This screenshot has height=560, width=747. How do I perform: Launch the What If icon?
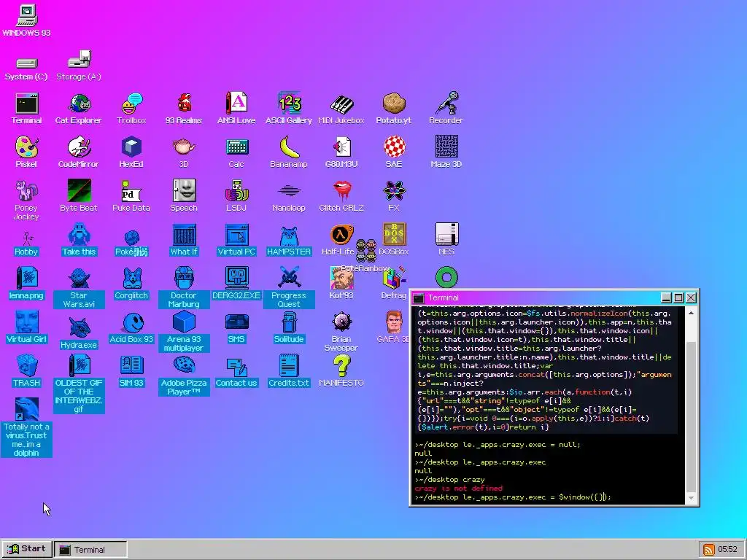click(184, 239)
